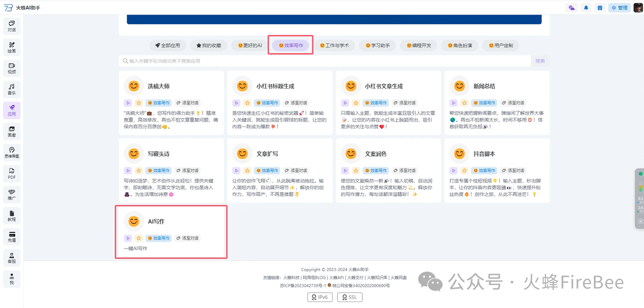This screenshot has height=308, width=644.
Task: Open the 推广 promotion sidebar item
Action: [11, 195]
